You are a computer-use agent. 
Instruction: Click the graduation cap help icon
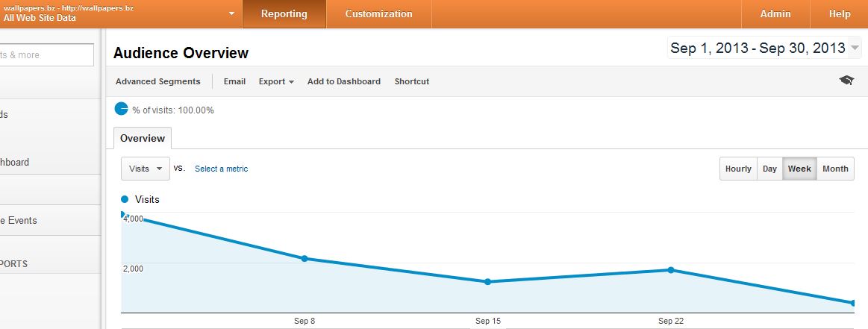point(846,81)
